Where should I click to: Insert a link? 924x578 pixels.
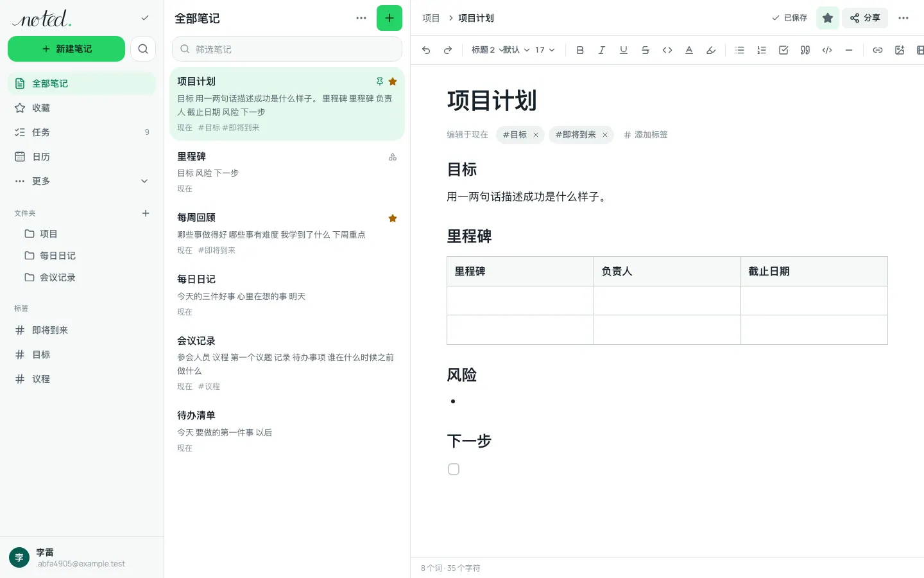(878, 50)
